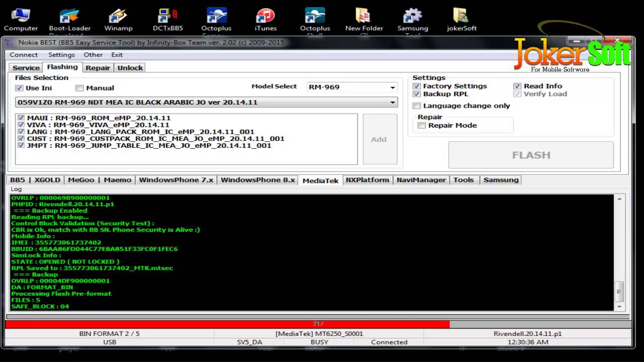
Task: Click the IMEI line in the log
Action: tap(56, 242)
